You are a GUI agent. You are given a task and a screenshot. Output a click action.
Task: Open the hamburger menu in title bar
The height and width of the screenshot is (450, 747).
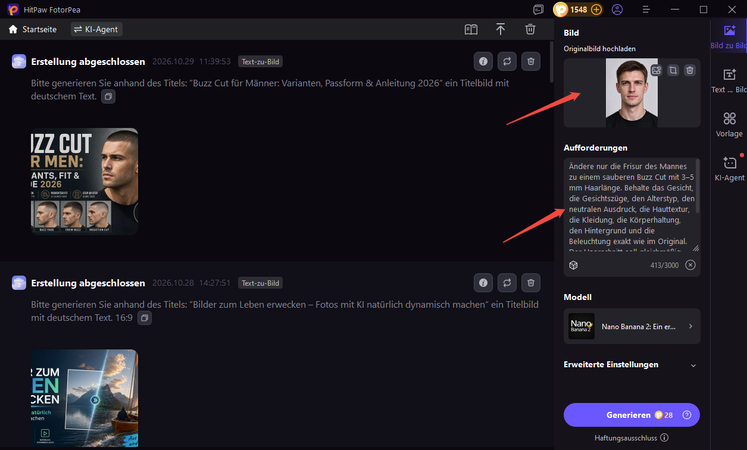click(x=646, y=10)
